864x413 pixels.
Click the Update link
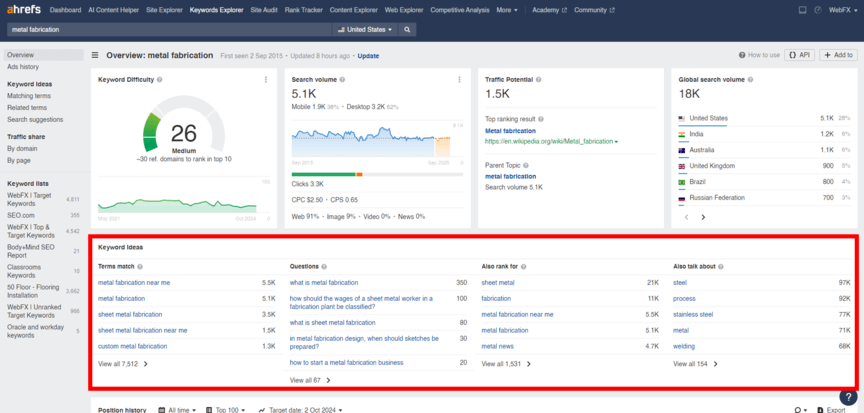368,56
